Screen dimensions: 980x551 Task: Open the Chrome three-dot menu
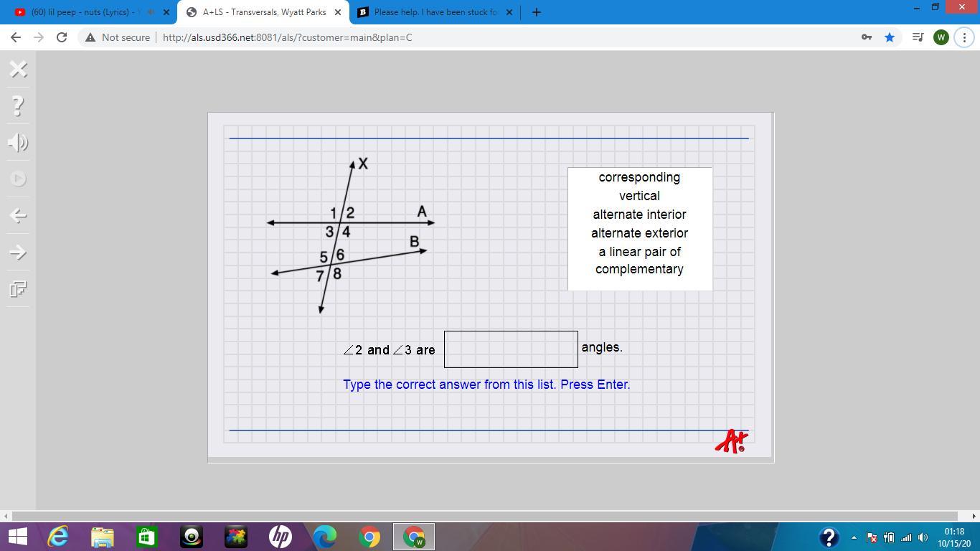[964, 37]
